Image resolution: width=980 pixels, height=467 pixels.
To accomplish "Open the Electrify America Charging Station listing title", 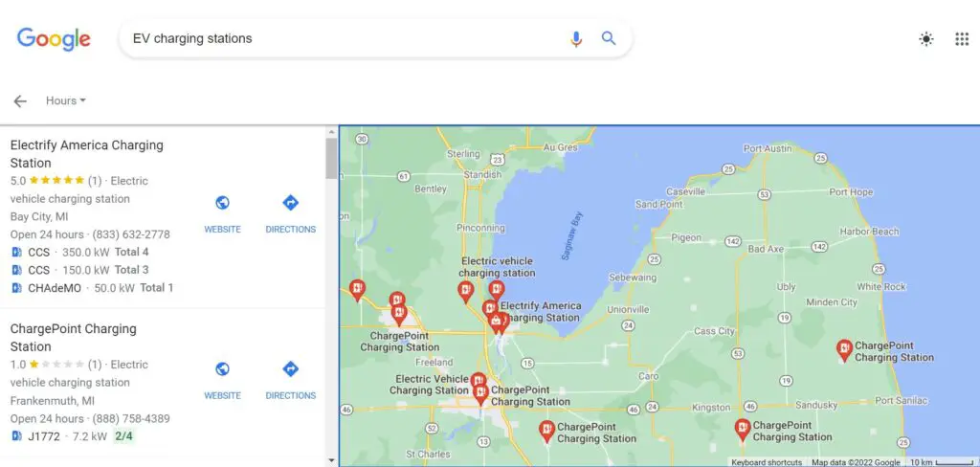I will pyautogui.click(x=87, y=154).
